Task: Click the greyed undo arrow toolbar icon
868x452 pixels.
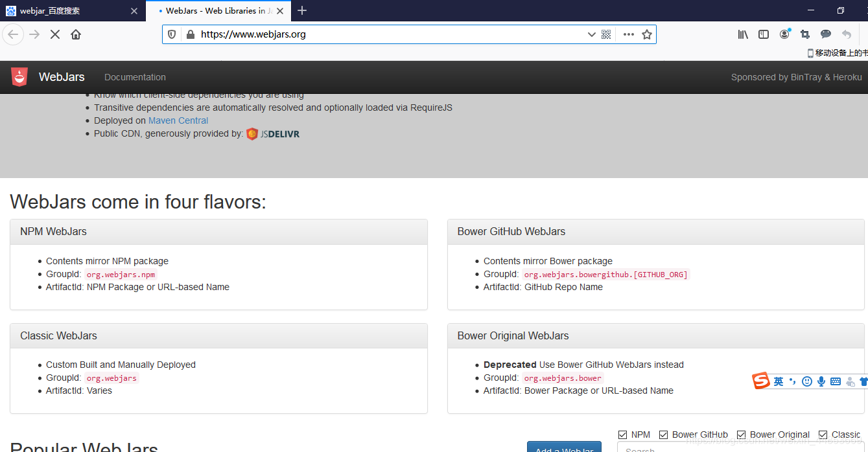Action: (847, 34)
